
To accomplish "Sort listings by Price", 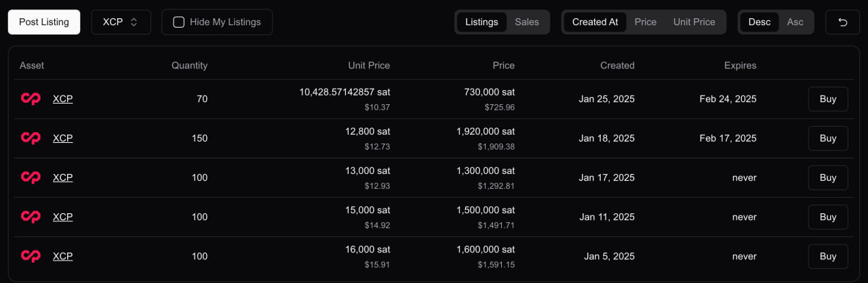I will pyautogui.click(x=646, y=22).
